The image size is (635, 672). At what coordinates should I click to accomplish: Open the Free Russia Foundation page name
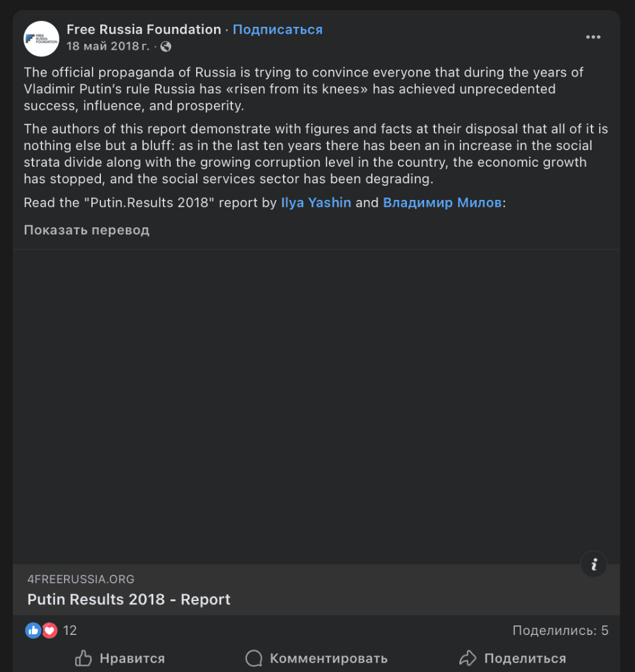coord(144,29)
